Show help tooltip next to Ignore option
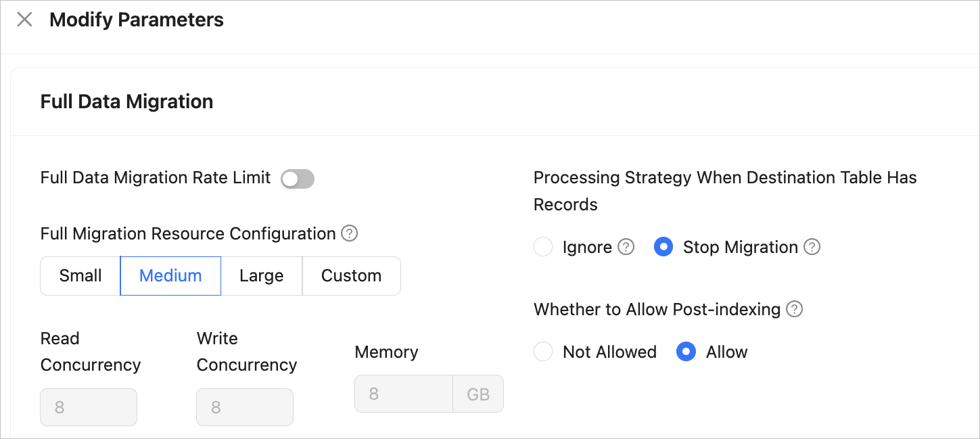Viewport: 980px width, 439px height. [626, 247]
